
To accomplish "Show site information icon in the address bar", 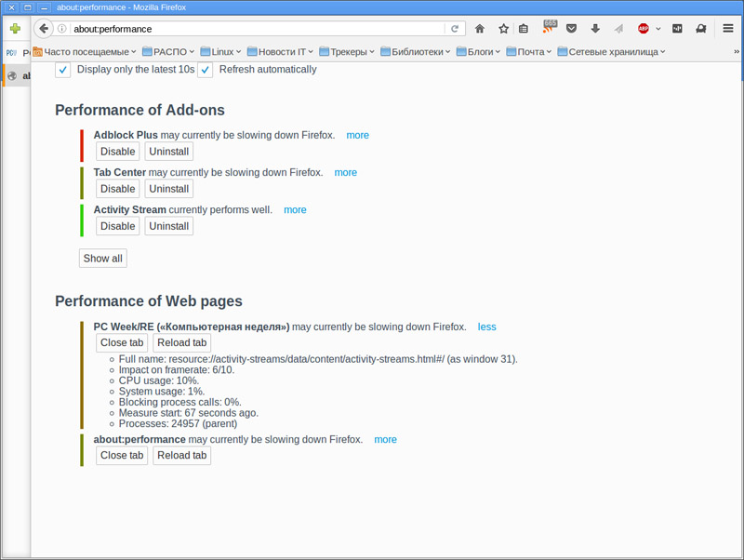I will [61, 29].
